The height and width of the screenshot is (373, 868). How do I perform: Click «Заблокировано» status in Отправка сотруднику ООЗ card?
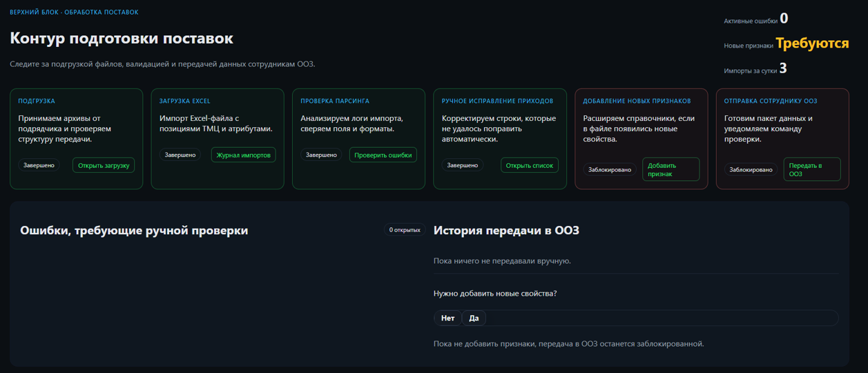point(751,170)
